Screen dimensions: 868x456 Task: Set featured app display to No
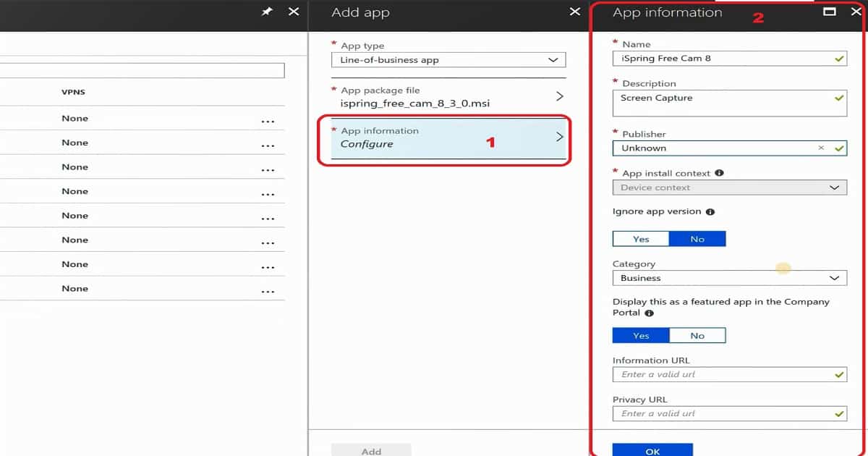697,334
